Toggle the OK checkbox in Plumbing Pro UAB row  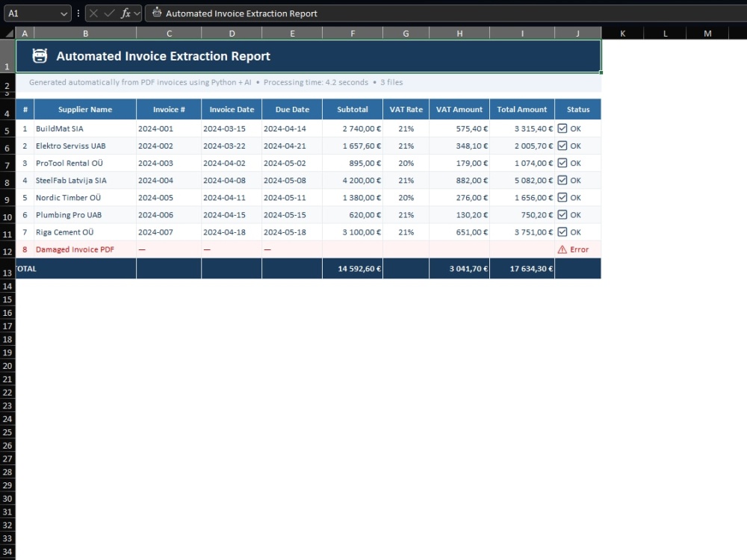click(562, 215)
